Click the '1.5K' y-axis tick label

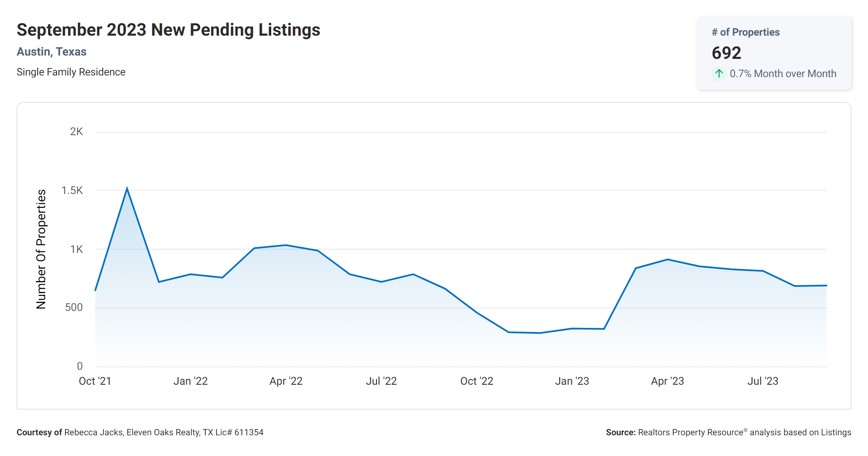click(72, 190)
